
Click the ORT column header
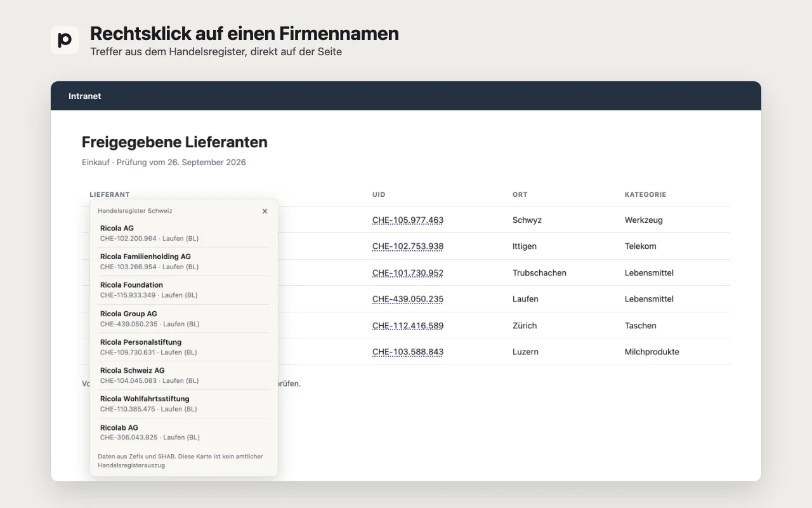pyautogui.click(x=520, y=194)
